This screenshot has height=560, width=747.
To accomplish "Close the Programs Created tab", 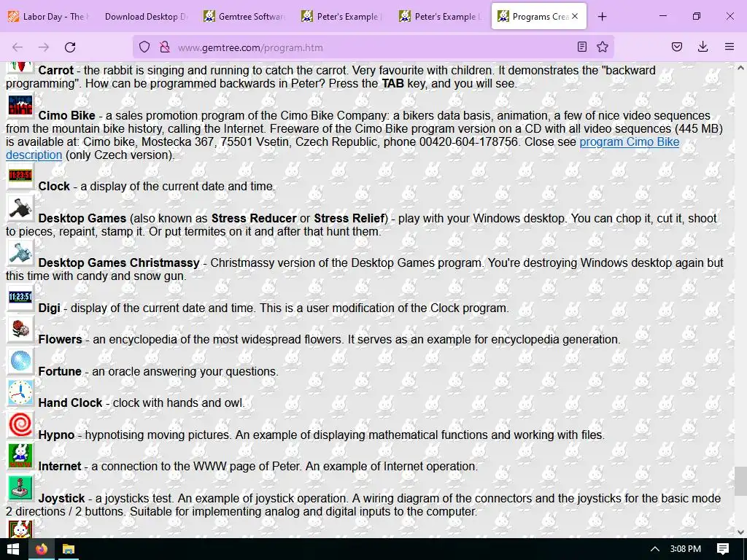I will point(575,16).
